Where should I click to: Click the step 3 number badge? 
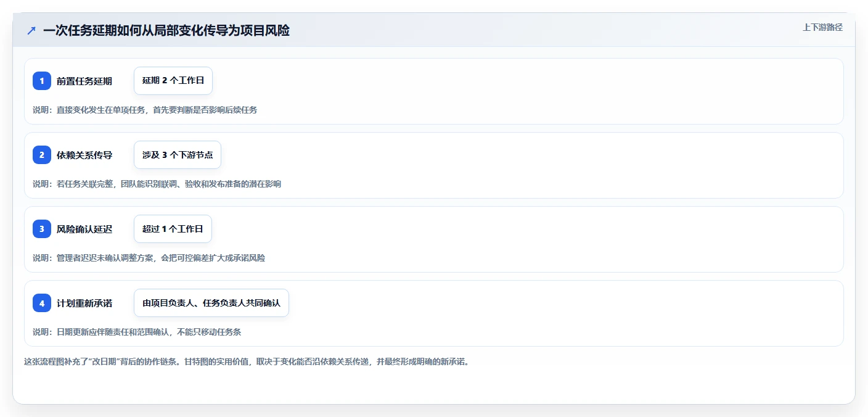coord(42,229)
